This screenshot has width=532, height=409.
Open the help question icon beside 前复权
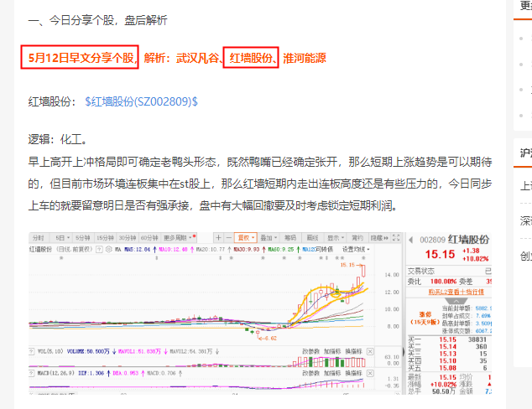click(x=99, y=250)
